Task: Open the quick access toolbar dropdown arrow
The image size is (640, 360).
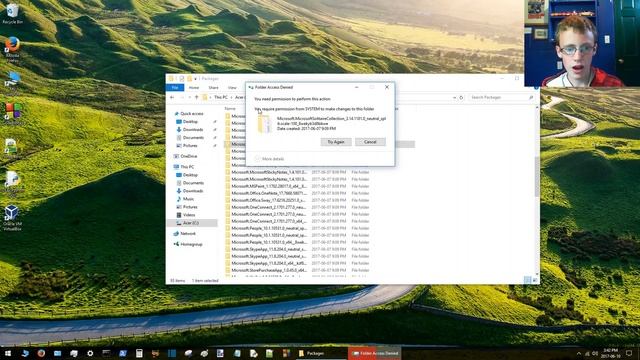Action: click(x=196, y=78)
